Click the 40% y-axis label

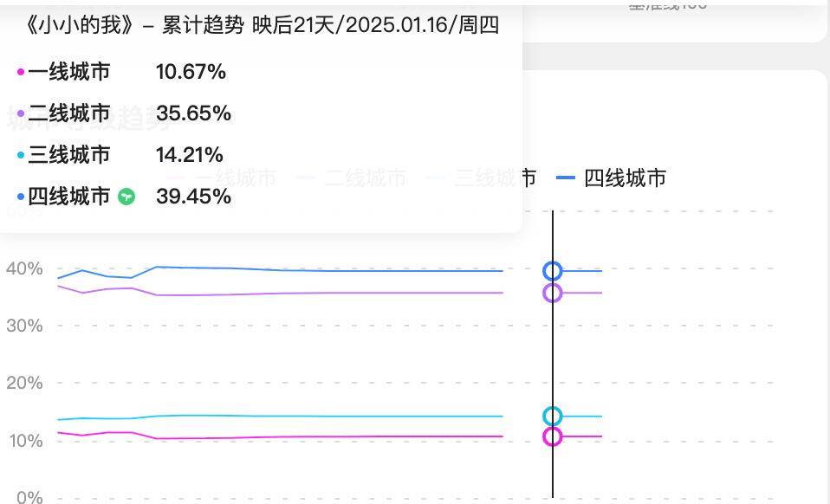point(24,268)
